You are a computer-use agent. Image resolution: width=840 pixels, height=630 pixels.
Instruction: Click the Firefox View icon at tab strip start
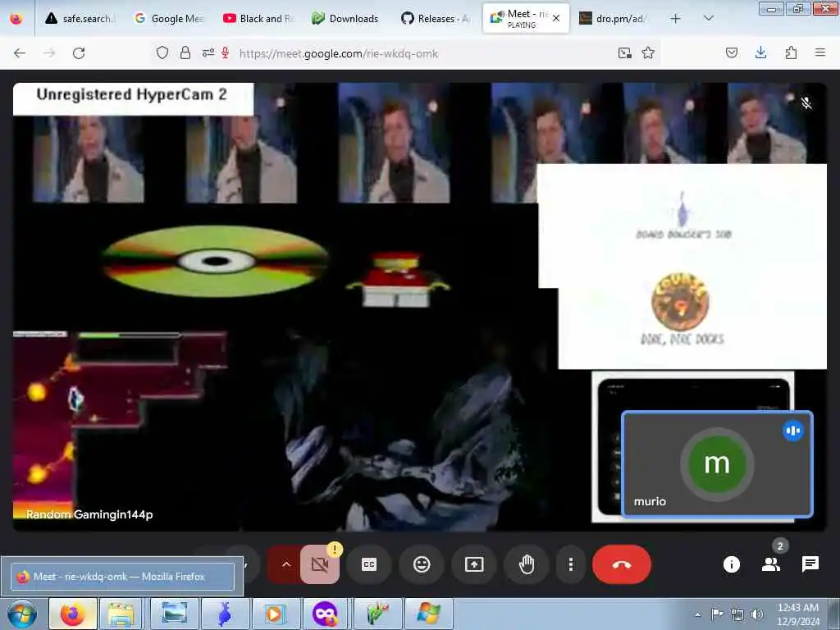point(16,19)
